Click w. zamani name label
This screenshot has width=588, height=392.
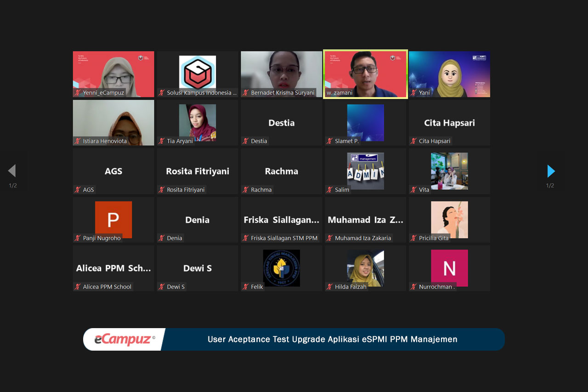point(339,93)
